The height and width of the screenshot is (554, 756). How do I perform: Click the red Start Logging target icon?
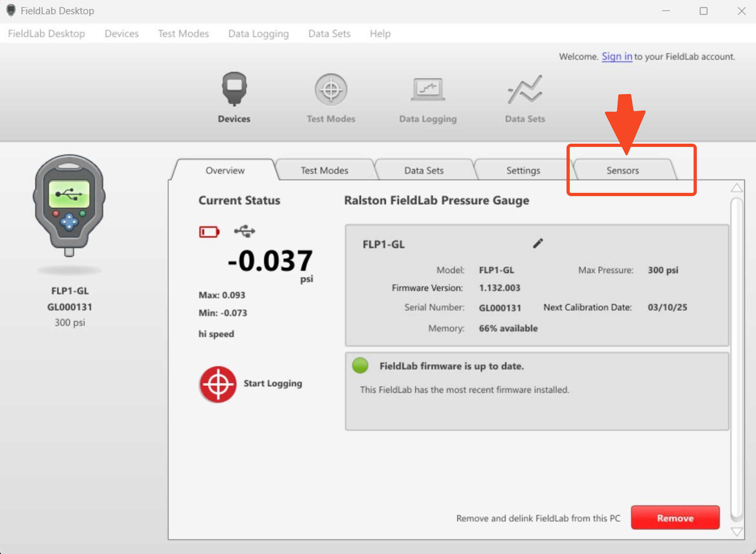[x=218, y=384]
